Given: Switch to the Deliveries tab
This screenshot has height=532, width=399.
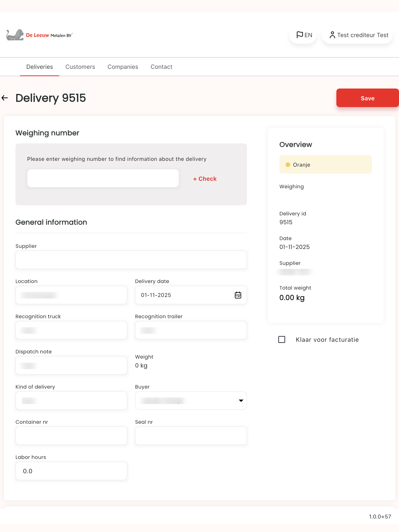Looking at the screenshot, I should pyautogui.click(x=40, y=67).
